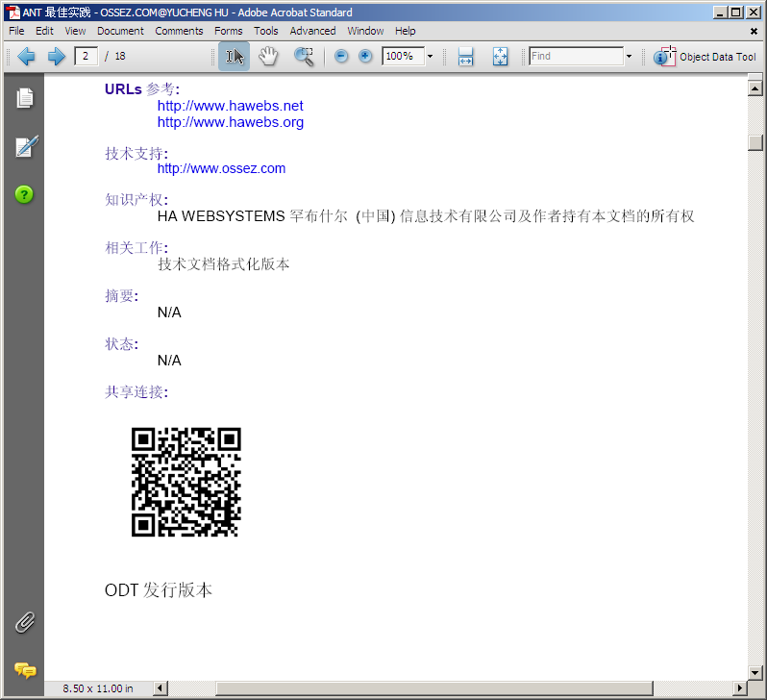Image resolution: width=767 pixels, height=700 pixels.
Task: Open the Pages panel in sidebar
Action: pyautogui.click(x=25, y=98)
